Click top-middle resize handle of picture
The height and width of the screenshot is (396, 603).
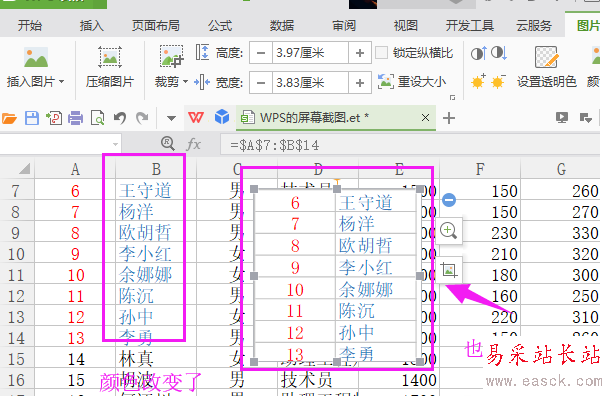tap(337, 189)
